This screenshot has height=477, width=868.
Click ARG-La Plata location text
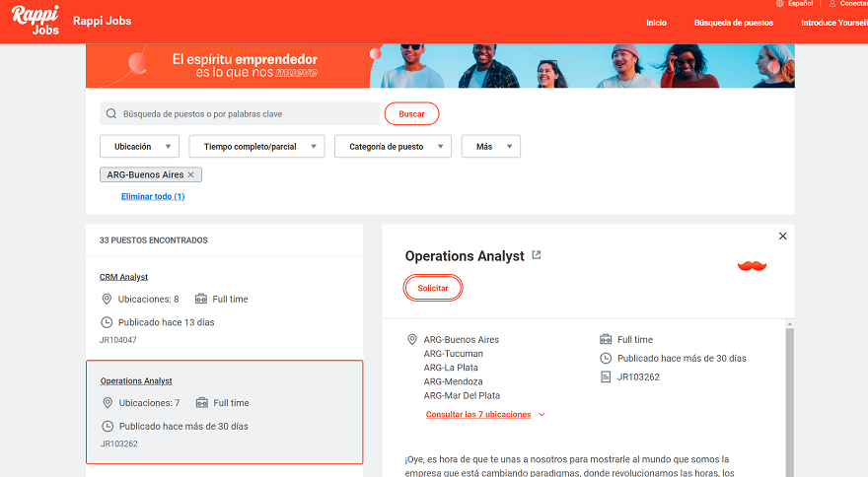coord(451,368)
